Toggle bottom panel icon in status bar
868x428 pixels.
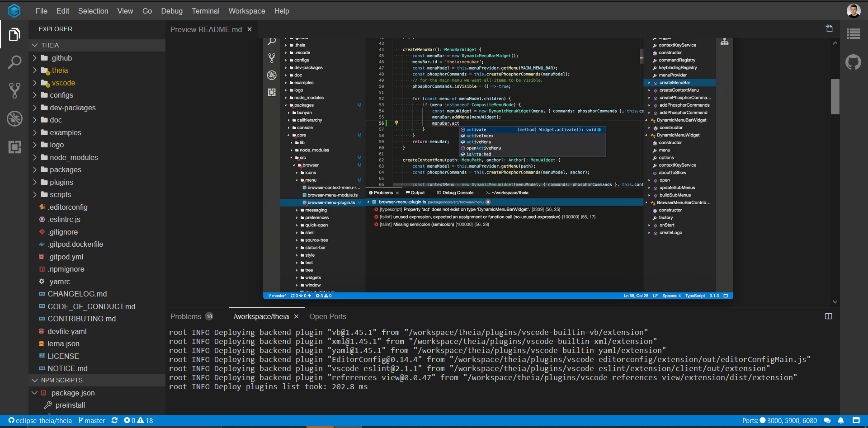click(856, 420)
